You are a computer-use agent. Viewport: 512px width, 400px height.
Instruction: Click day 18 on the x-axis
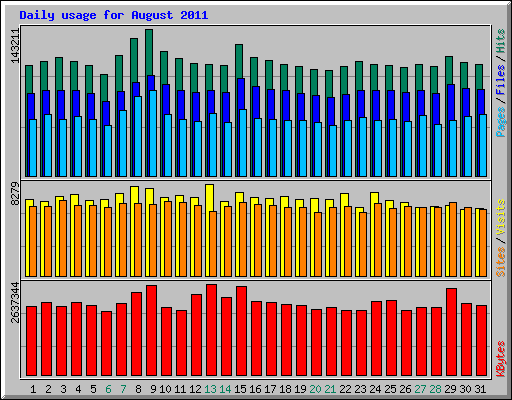click(x=285, y=389)
